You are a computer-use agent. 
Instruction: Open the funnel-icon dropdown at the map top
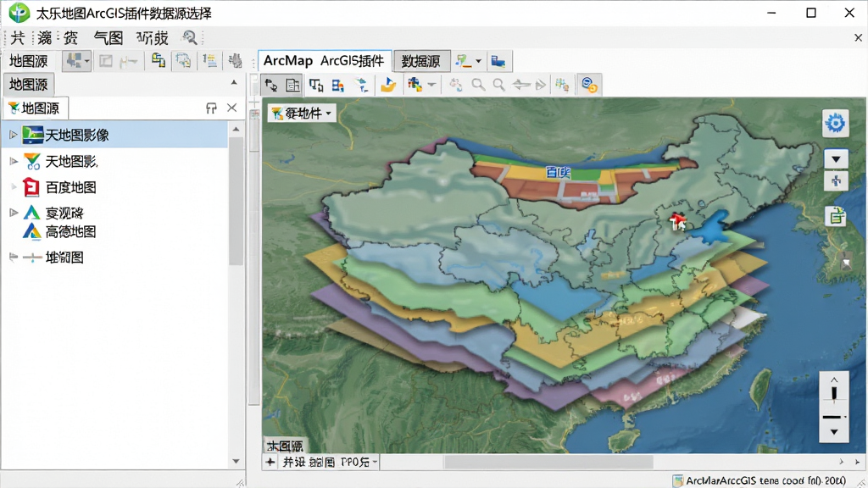[302, 113]
